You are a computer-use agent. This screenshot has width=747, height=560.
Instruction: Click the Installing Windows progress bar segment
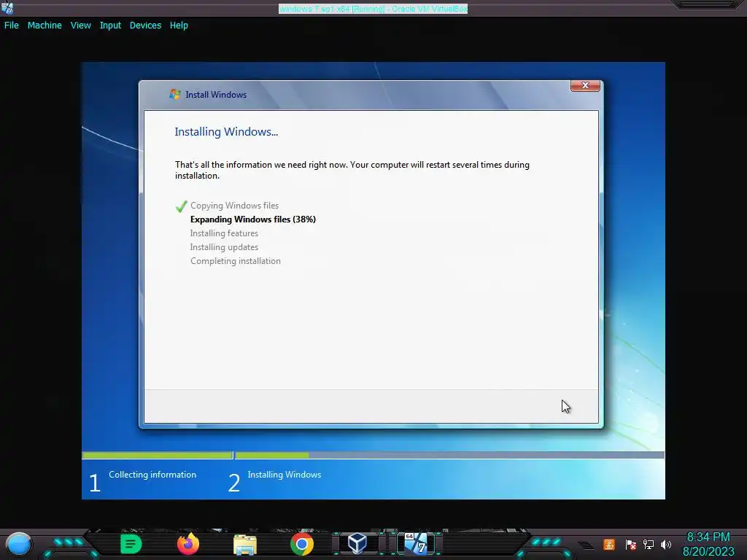click(x=449, y=455)
